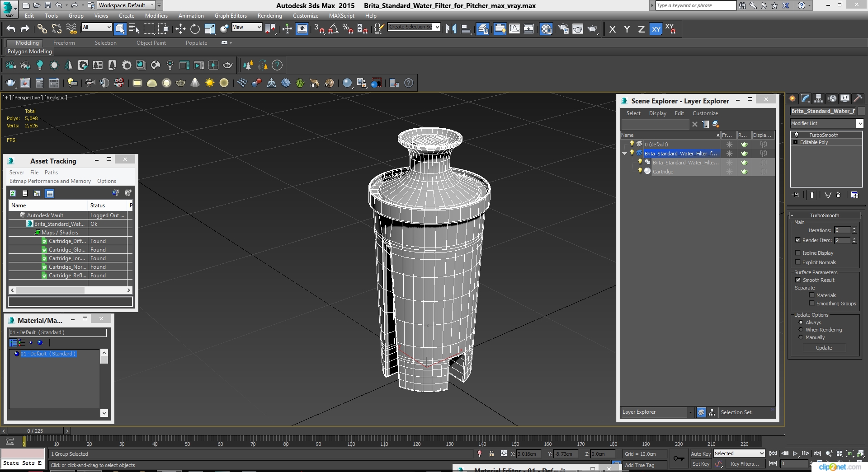The height and width of the screenshot is (472, 868).
Task: Select the When Rendering update option
Action: click(x=801, y=330)
